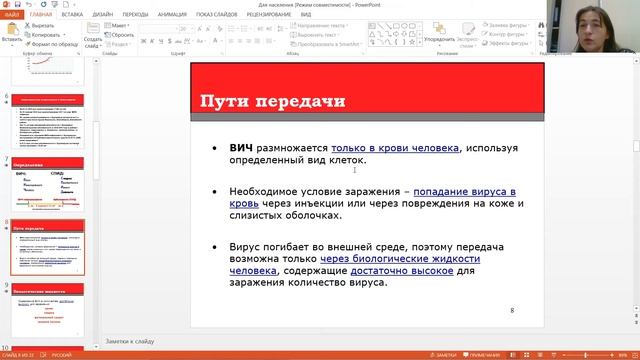This screenshot has height=360, width=640.
Task: Toggle italic К formatting button
Action: click(x=152, y=41)
